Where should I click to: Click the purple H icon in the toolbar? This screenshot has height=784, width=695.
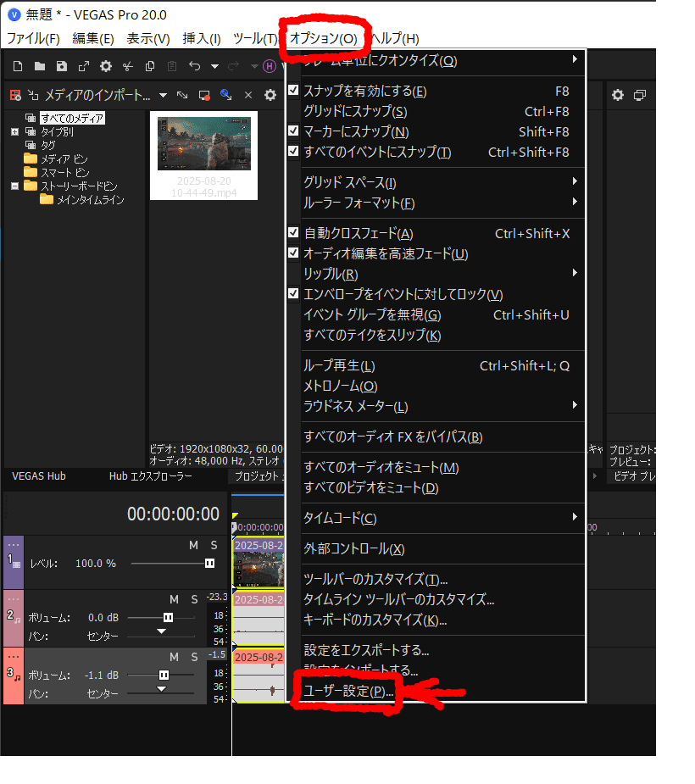(x=270, y=66)
